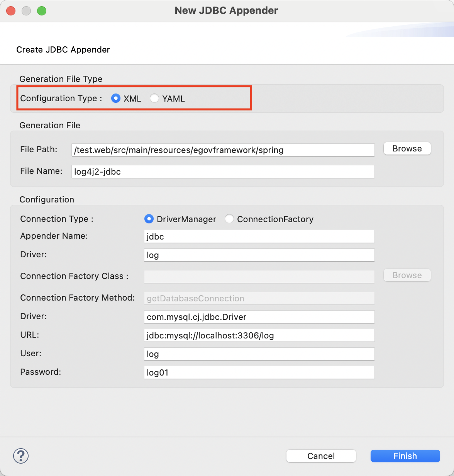Choose ConnectionFactory connection type
This screenshot has height=476, width=454.
[229, 219]
